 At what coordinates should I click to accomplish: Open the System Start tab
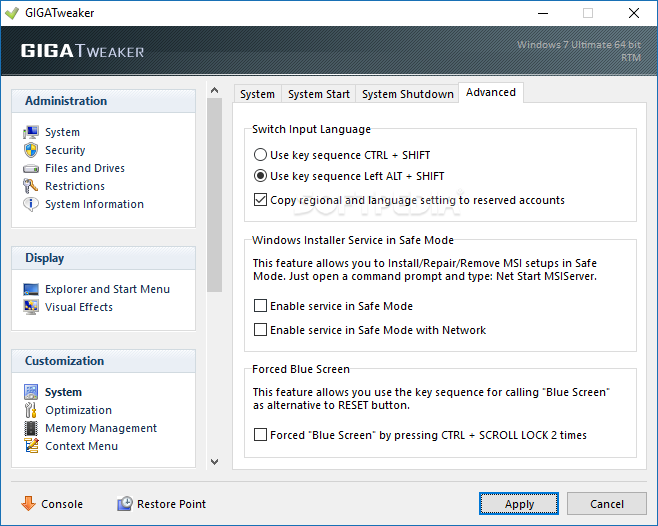(319, 94)
